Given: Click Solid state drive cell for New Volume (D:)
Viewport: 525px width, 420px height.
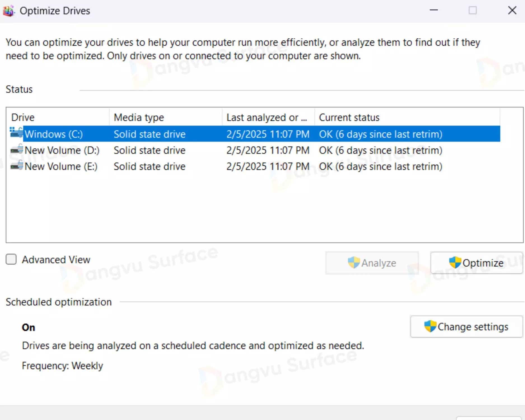Looking at the screenshot, I should 150,150.
